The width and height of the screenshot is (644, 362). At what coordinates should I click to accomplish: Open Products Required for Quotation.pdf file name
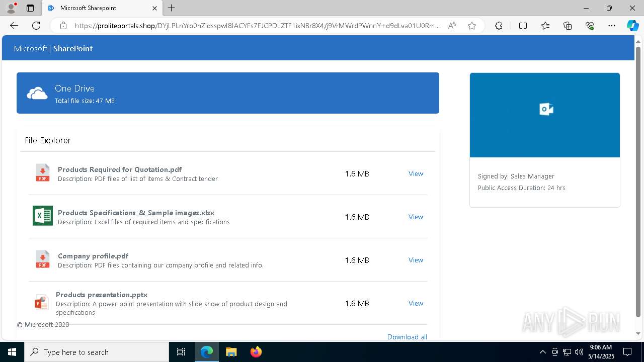click(120, 169)
